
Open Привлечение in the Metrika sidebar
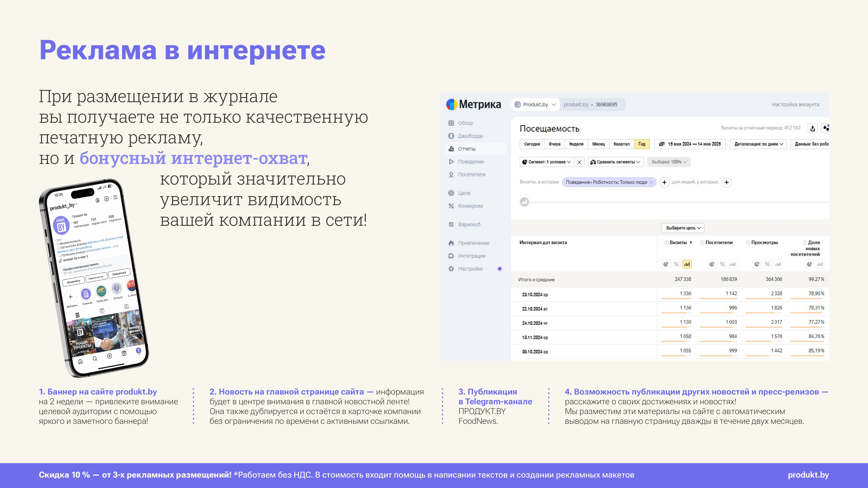(468, 243)
